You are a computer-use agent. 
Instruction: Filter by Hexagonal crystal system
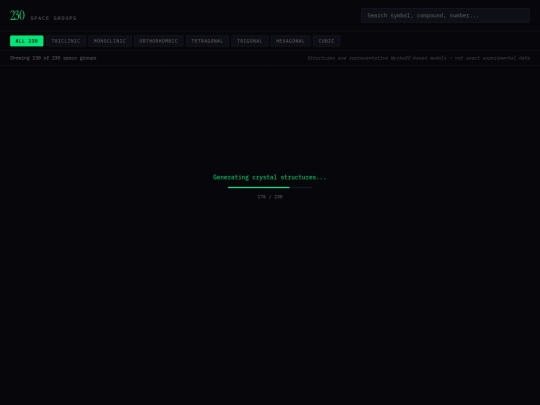290,41
